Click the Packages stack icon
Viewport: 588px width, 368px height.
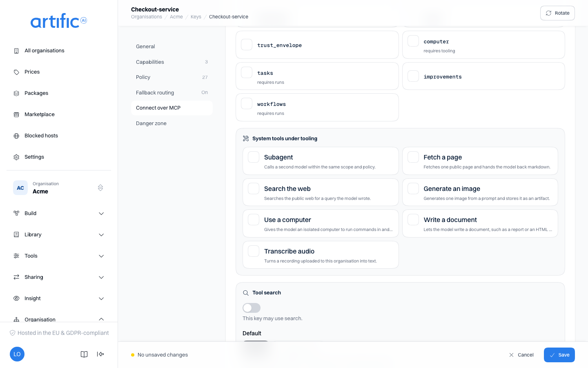[x=16, y=93]
